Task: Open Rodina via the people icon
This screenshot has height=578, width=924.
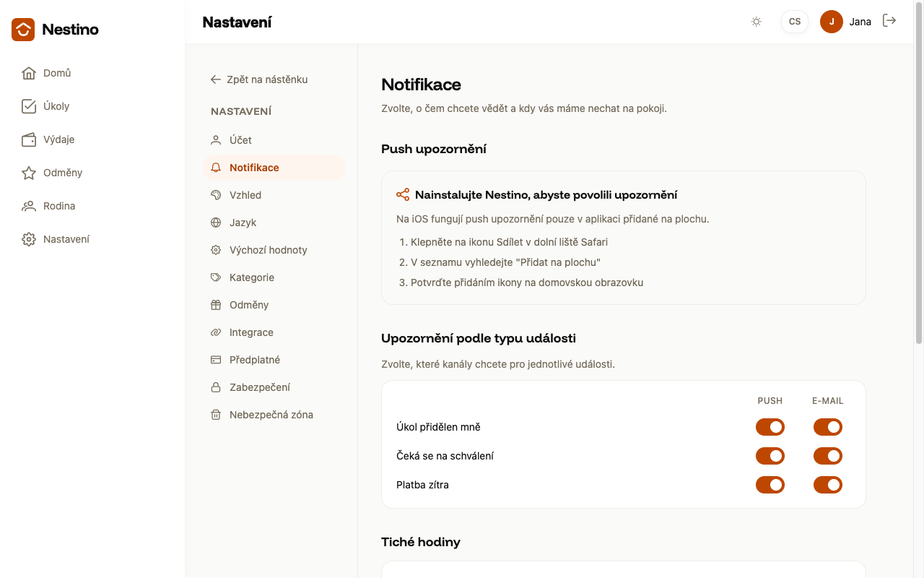Action: pyautogui.click(x=29, y=206)
